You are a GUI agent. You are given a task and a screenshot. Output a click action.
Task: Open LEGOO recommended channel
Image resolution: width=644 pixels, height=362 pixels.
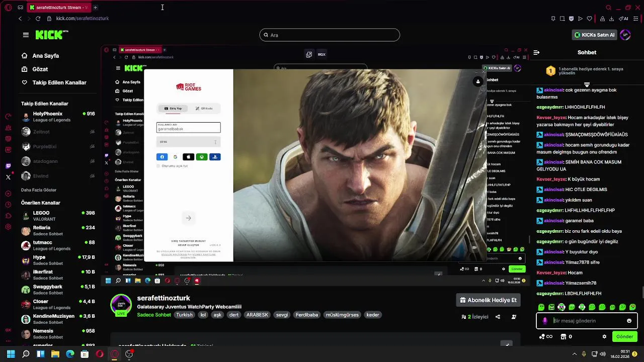coord(58,216)
